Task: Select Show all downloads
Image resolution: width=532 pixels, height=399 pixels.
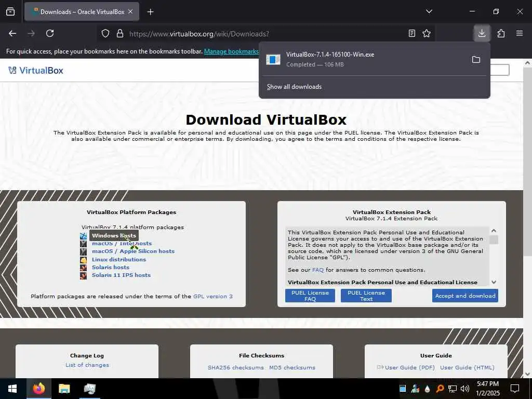Action: 294,87
